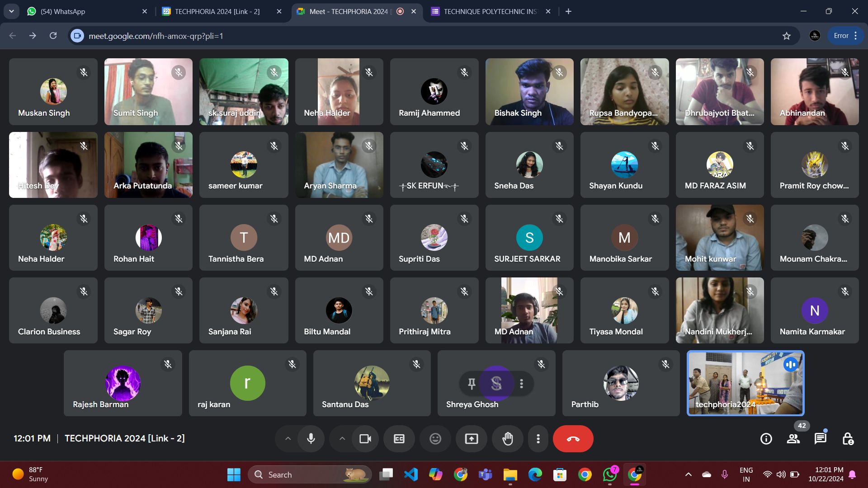The width and height of the screenshot is (868, 488).
Task: Open Visual Studio Code from taskbar
Action: pyautogui.click(x=410, y=474)
